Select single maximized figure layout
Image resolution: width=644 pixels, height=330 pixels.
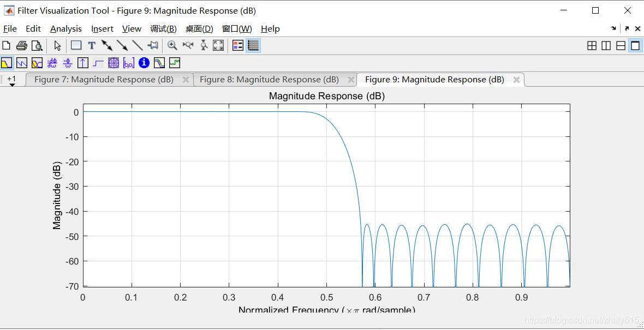point(635,46)
